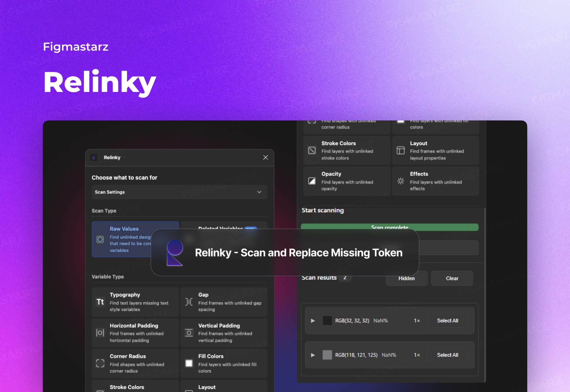
Task: Toggle the Vertical Padding card
Action: coord(224,333)
